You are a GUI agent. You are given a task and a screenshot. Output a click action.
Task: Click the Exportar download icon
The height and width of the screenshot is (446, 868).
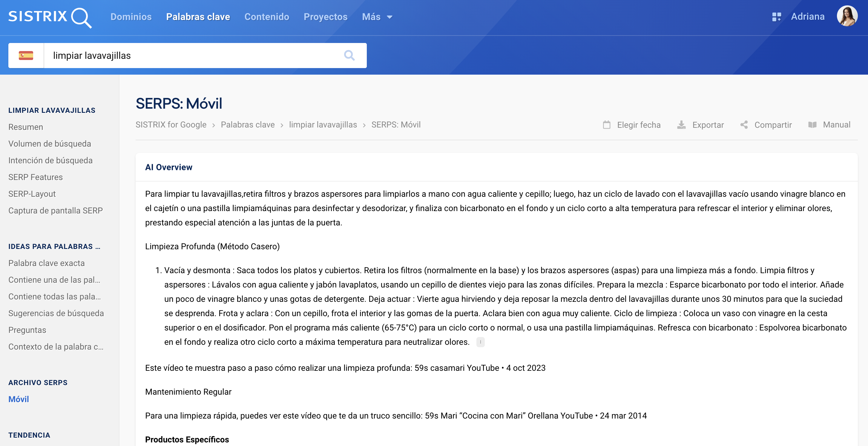point(681,125)
